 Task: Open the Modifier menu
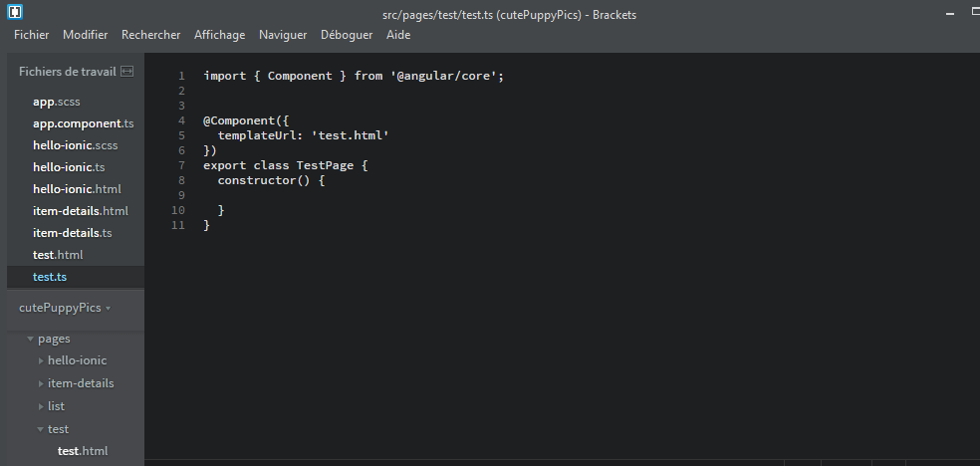pyautogui.click(x=85, y=35)
